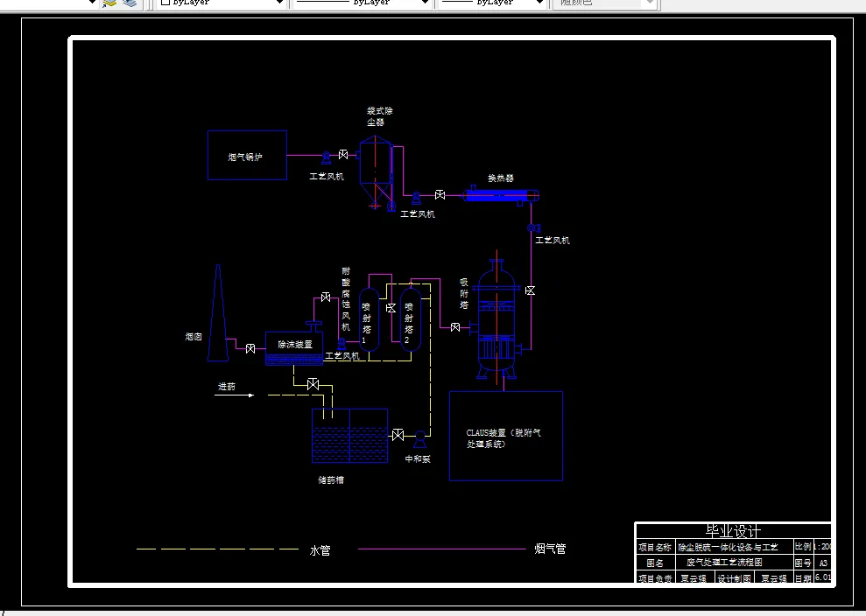Select the chemical storage tank symbol

coord(350,436)
